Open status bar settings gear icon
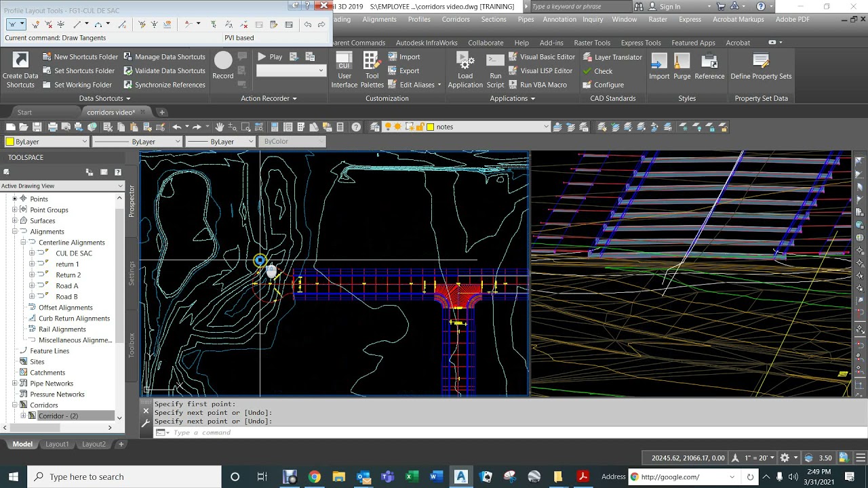This screenshot has height=488, width=868. (785, 458)
